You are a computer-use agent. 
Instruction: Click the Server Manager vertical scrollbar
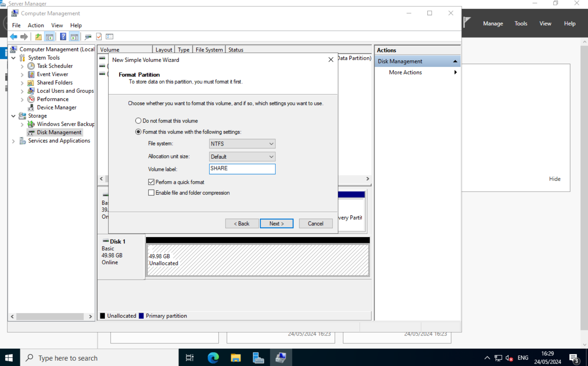584,188
